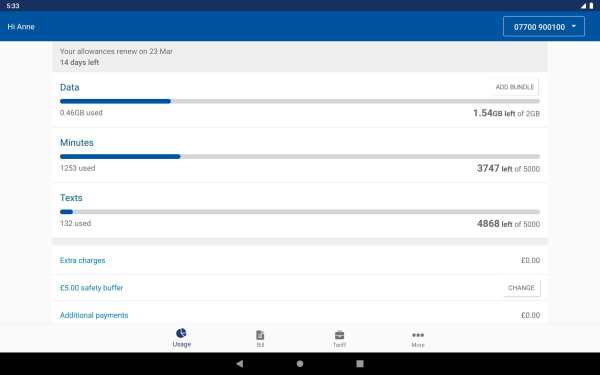This screenshot has height=375, width=600.
Task: Tap the '4868 left of 5000' text
Action: click(508, 223)
